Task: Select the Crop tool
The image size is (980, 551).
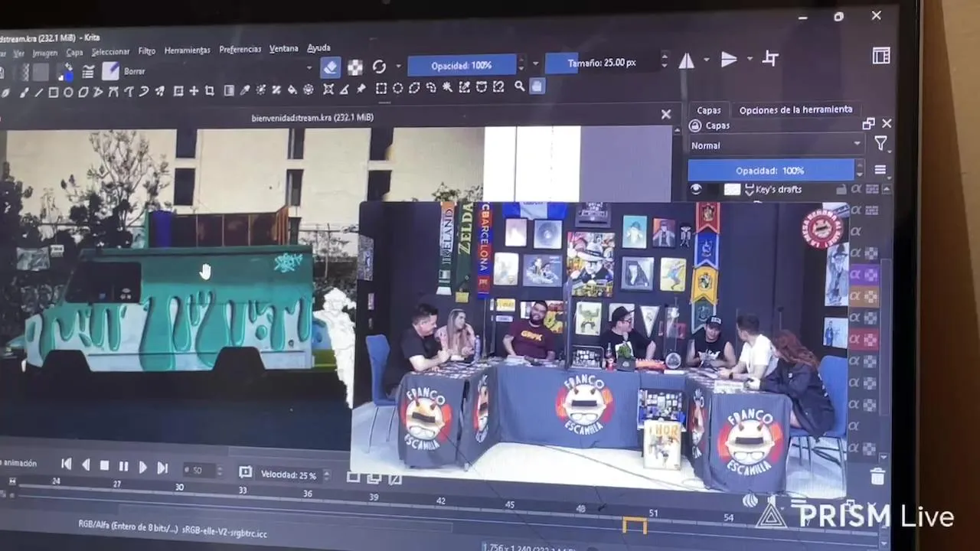Action: (209, 90)
